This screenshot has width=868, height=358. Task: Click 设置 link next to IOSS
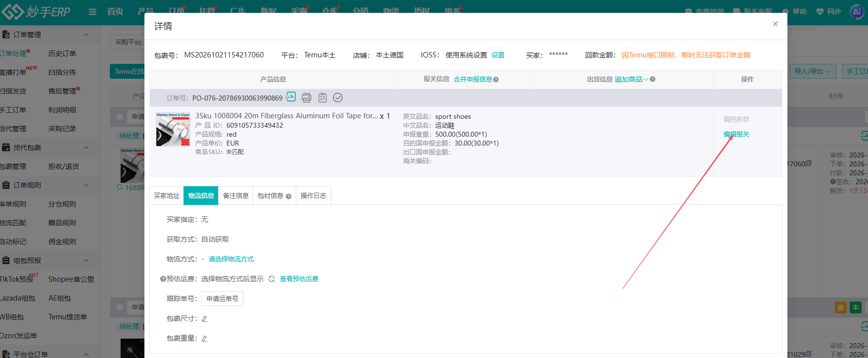point(498,55)
